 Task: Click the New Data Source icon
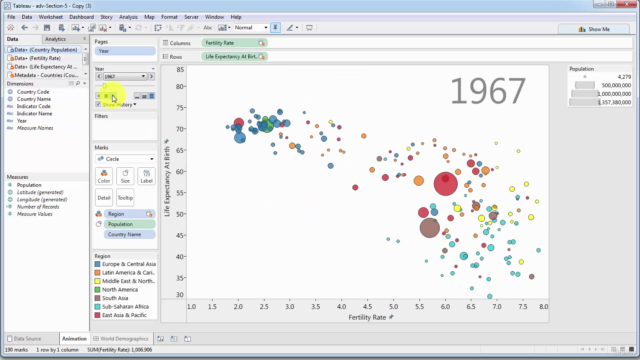tap(61, 28)
